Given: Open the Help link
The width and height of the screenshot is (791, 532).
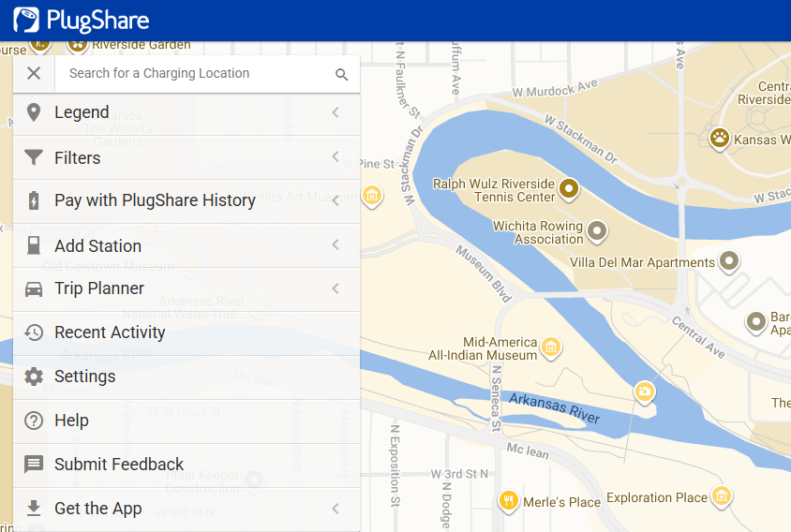Looking at the screenshot, I should [71, 421].
